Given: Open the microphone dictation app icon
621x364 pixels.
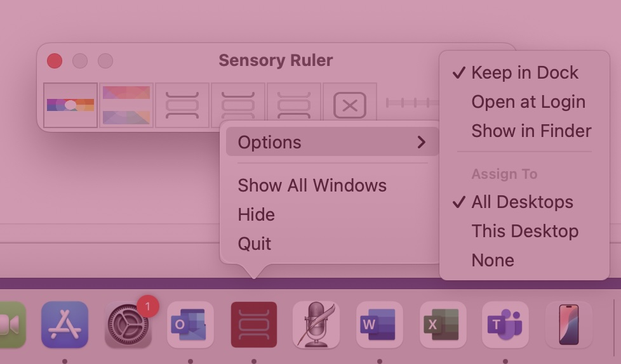Looking at the screenshot, I should tap(316, 325).
